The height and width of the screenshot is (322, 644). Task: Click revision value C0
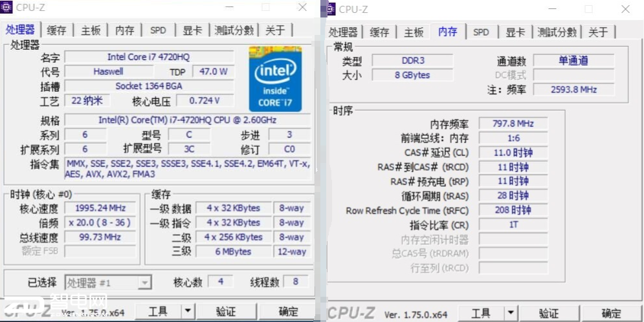(289, 149)
